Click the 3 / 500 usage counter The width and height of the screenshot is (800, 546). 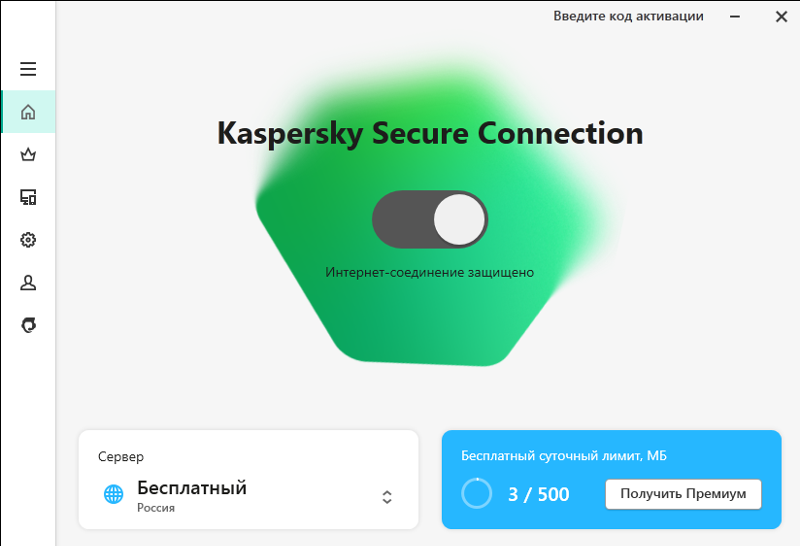539,494
